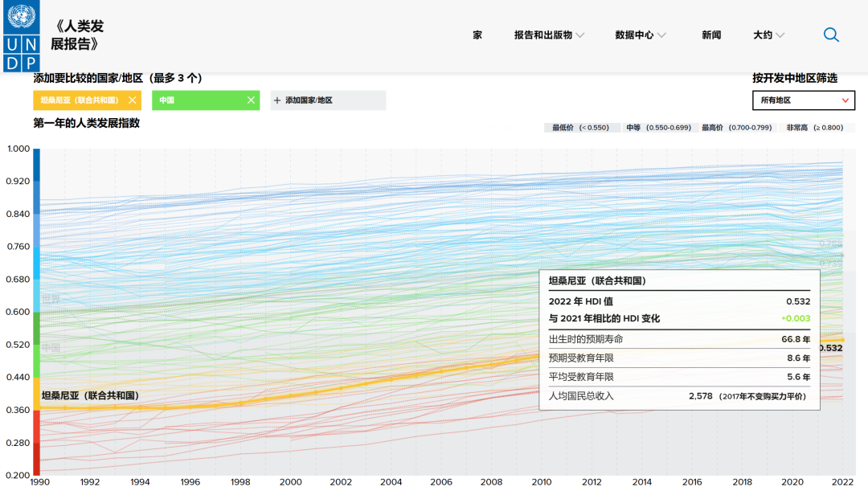Toggle 中等 (0.550-0.699) legend filter
This screenshot has height=495, width=868.
click(x=659, y=127)
